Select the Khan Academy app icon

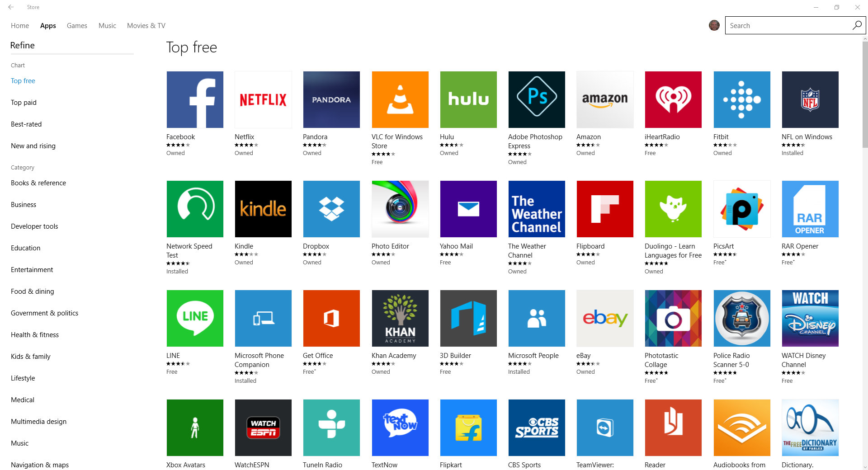click(400, 318)
